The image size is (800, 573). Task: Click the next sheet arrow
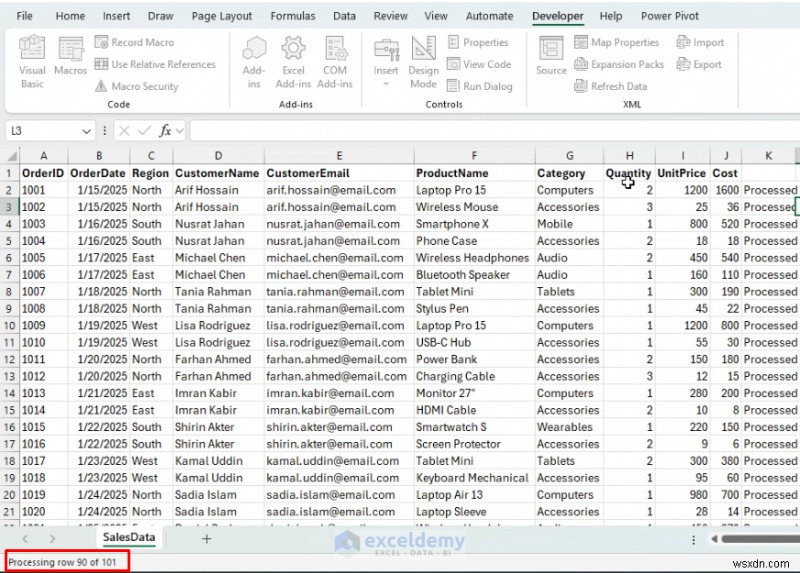[x=52, y=538]
